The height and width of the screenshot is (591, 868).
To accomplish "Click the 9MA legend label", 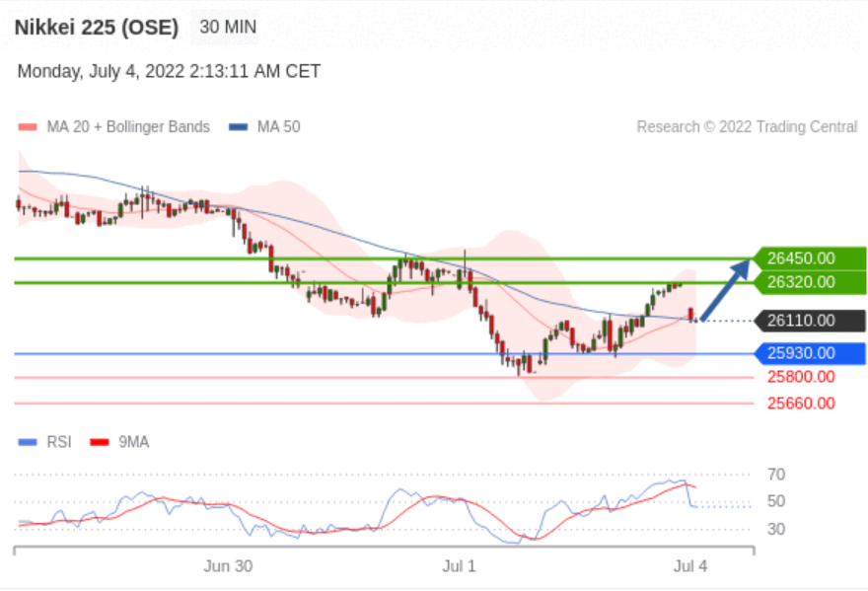I will coord(134,442).
